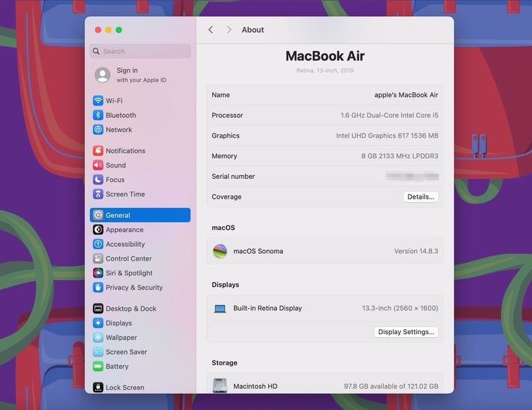Click the Screen Time hourglass icon

(98, 194)
